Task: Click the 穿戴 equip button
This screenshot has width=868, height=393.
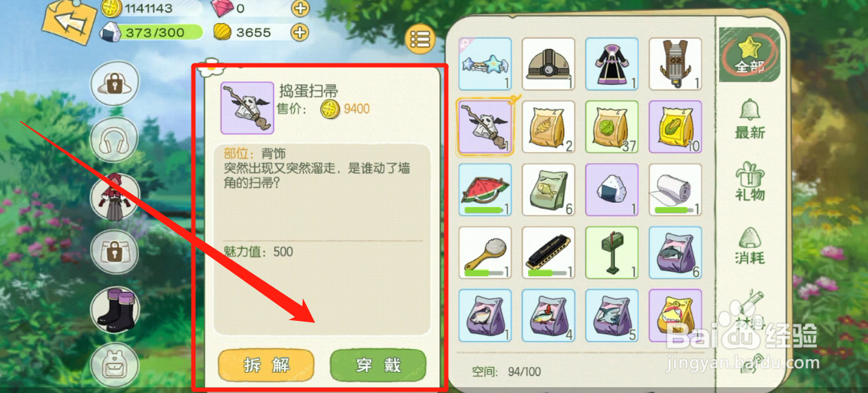Action: coord(377,366)
